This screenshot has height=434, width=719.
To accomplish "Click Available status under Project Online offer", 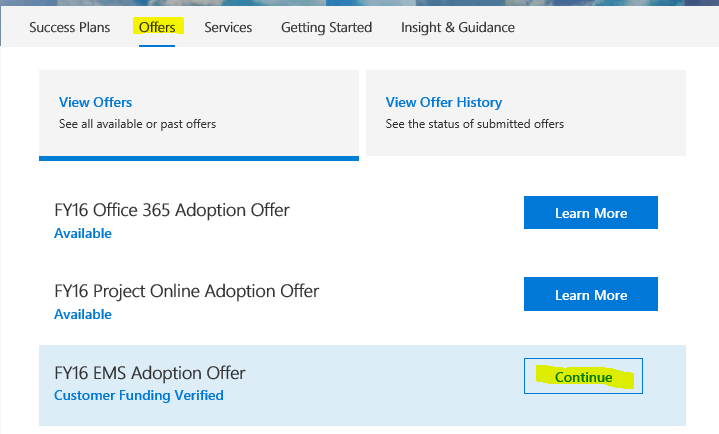I will [x=83, y=315].
